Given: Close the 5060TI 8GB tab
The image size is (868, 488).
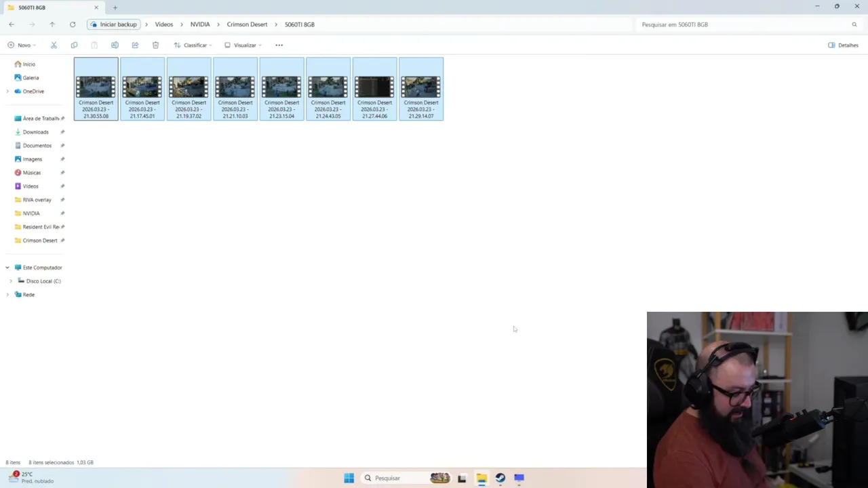Looking at the screenshot, I should coord(96,7).
